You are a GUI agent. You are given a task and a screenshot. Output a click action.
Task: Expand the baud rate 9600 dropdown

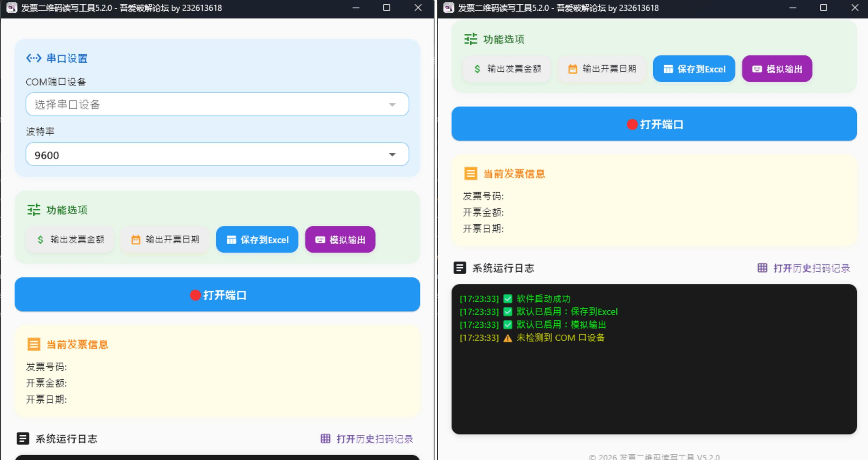tap(217, 154)
